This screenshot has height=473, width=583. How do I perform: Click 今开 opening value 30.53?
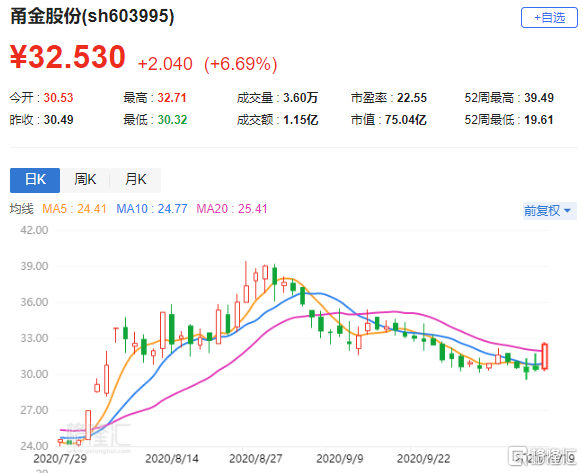58,98
